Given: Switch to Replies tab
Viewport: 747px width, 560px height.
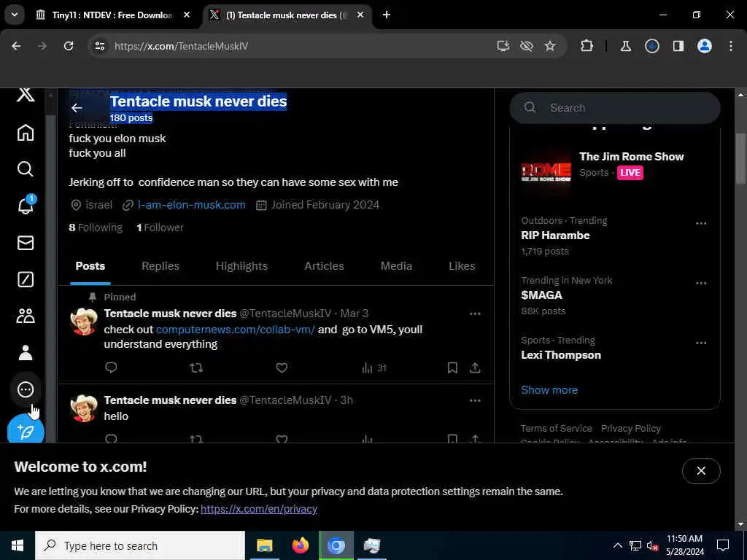Looking at the screenshot, I should (160, 266).
